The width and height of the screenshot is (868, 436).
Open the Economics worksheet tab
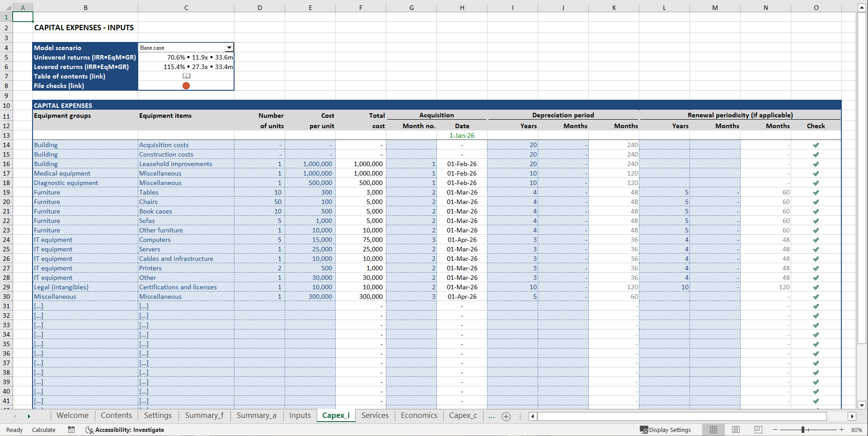[x=418, y=416]
